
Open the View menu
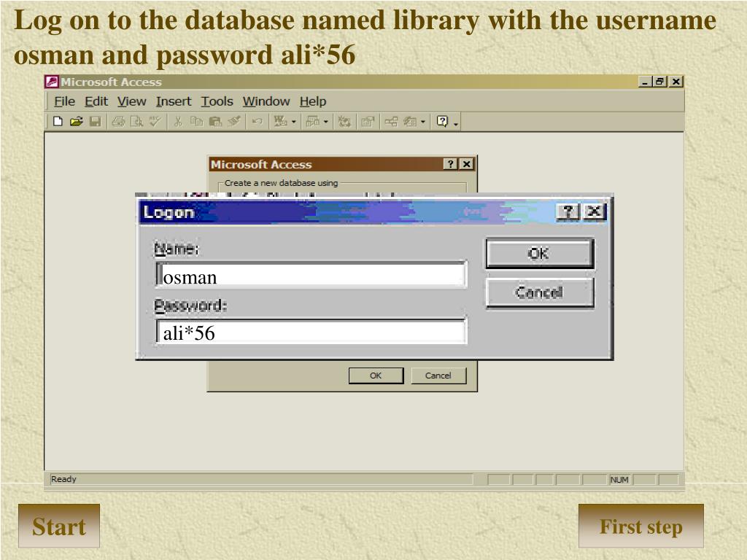point(131,101)
